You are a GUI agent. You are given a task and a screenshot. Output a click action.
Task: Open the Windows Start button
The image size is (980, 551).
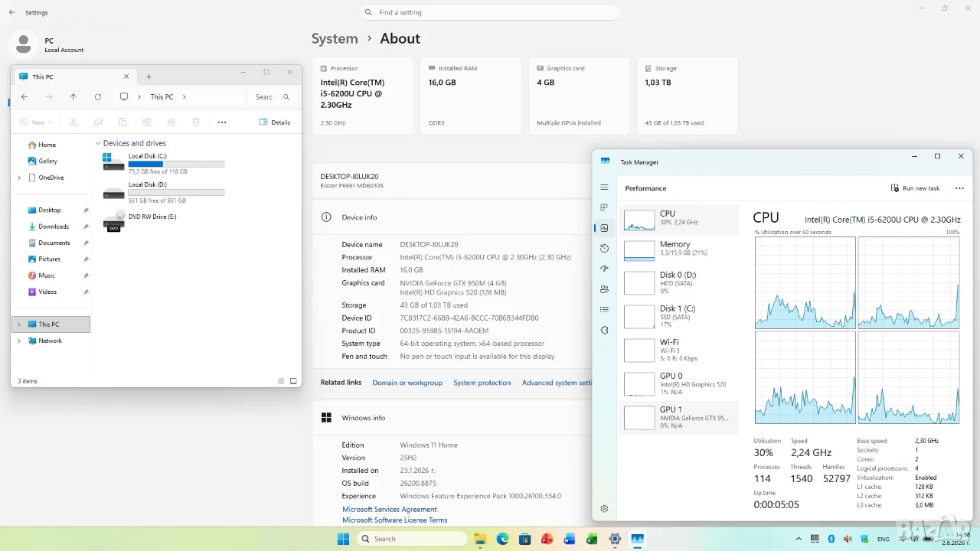click(x=343, y=539)
